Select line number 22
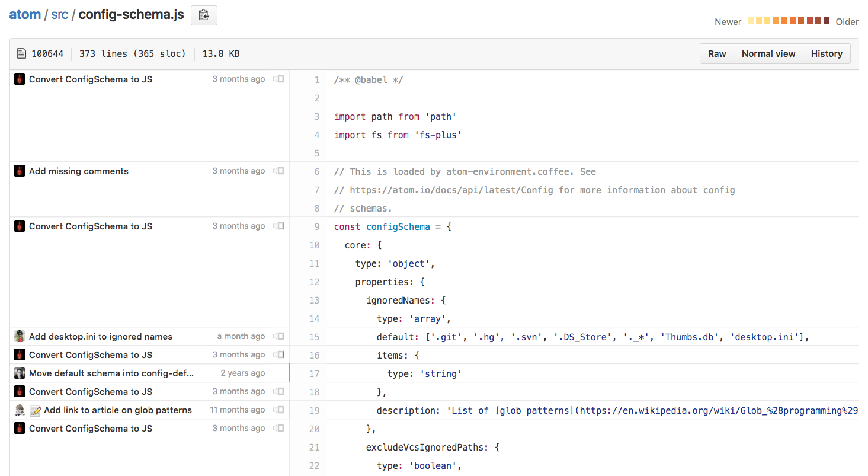868x476 pixels. tap(314, 465)
